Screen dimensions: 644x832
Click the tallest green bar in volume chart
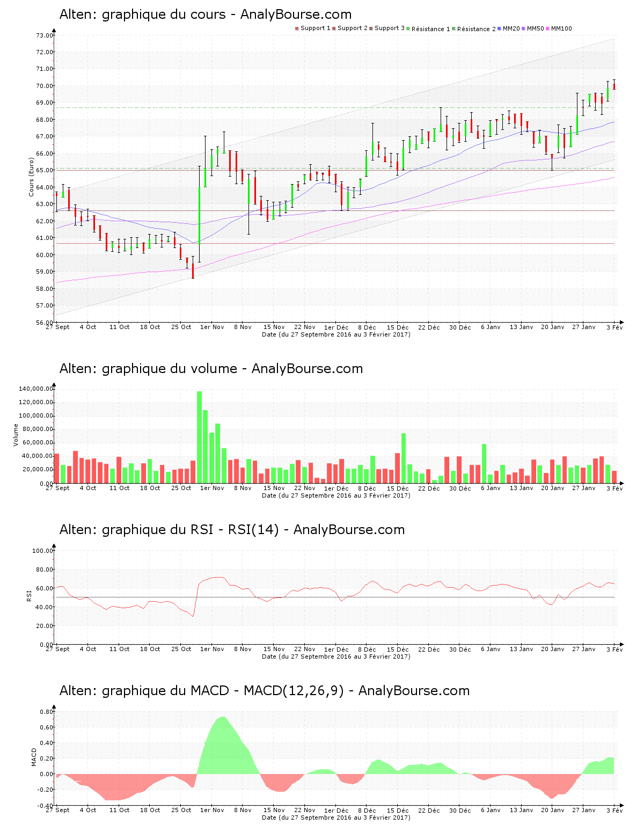pyautogui.click(x=199, y=437)
